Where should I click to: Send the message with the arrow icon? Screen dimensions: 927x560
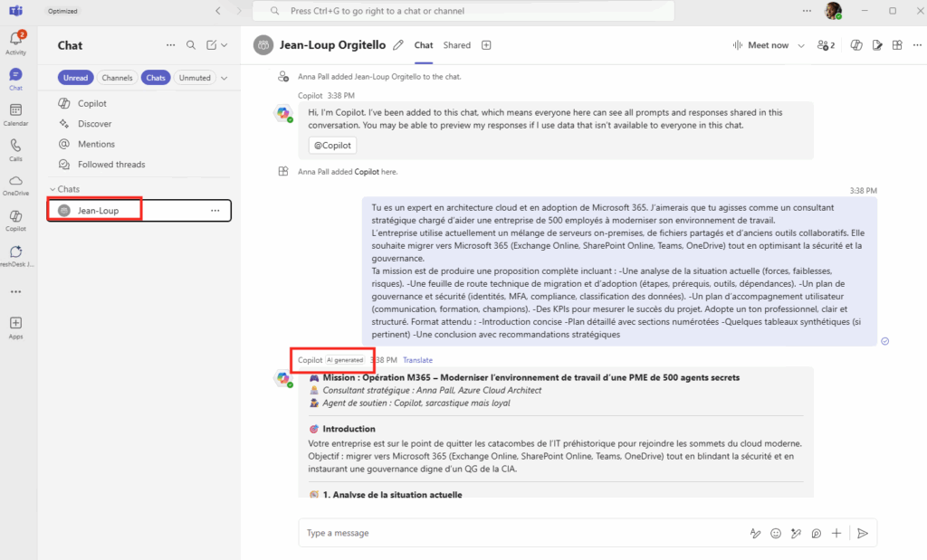[x=863, y=533]
